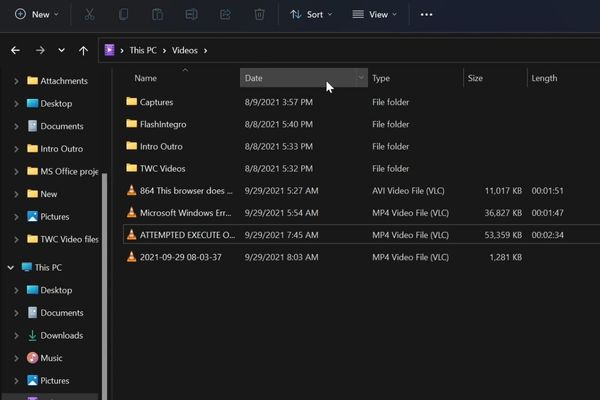Open the New item menu

[37, 15]
